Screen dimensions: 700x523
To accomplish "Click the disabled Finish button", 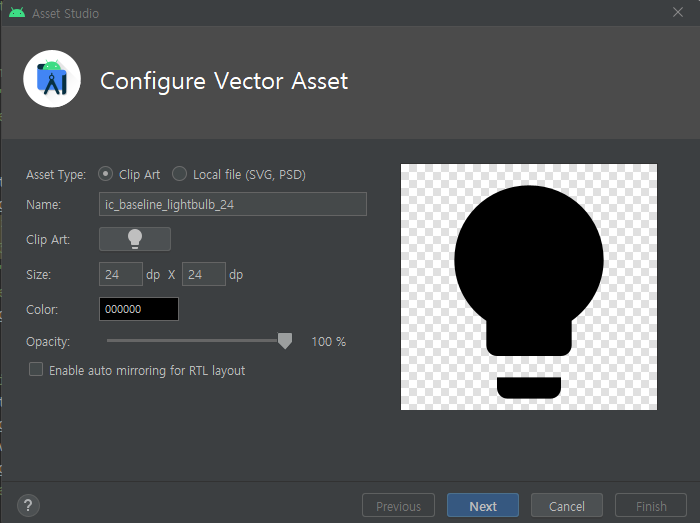I will click(x=651, y=506).
